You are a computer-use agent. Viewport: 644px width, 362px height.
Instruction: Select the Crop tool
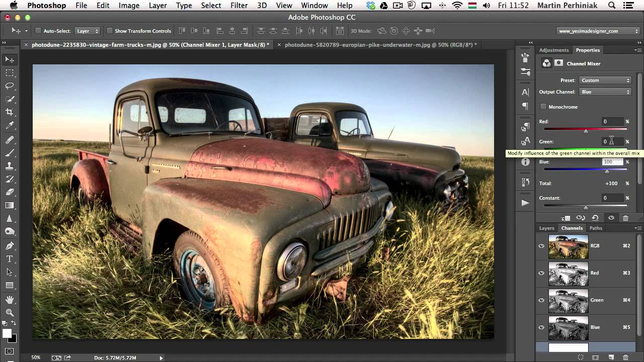tap(10, 112)
